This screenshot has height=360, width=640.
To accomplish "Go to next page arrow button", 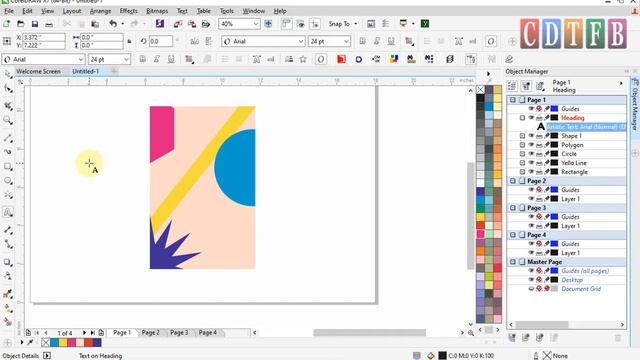I will click(x=84, y=333).
